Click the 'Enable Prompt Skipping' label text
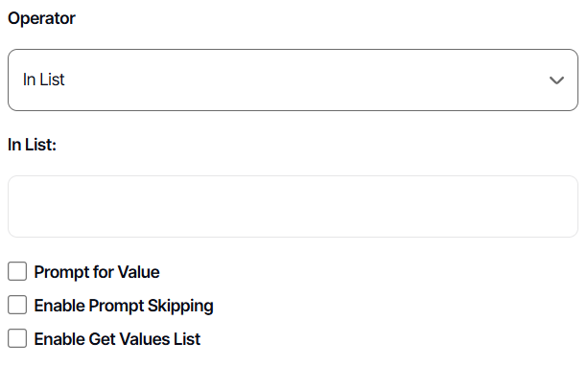 coord(124,306)
